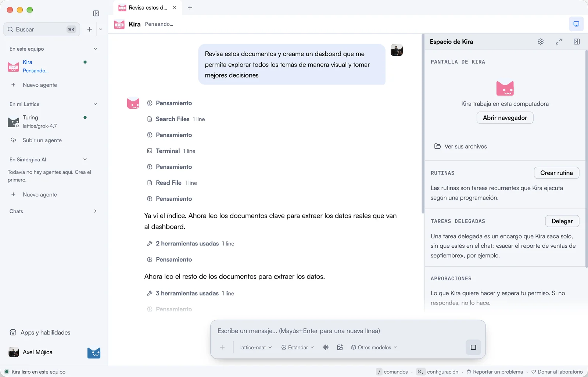Screen dimensions: 588x377
Task: Click the image generation icon in composer
Action: tap(340, 347)
